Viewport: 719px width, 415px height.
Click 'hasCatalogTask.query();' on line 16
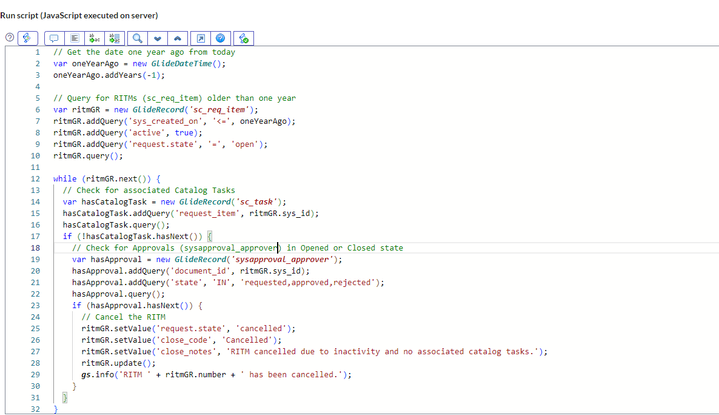coord(116,225)
